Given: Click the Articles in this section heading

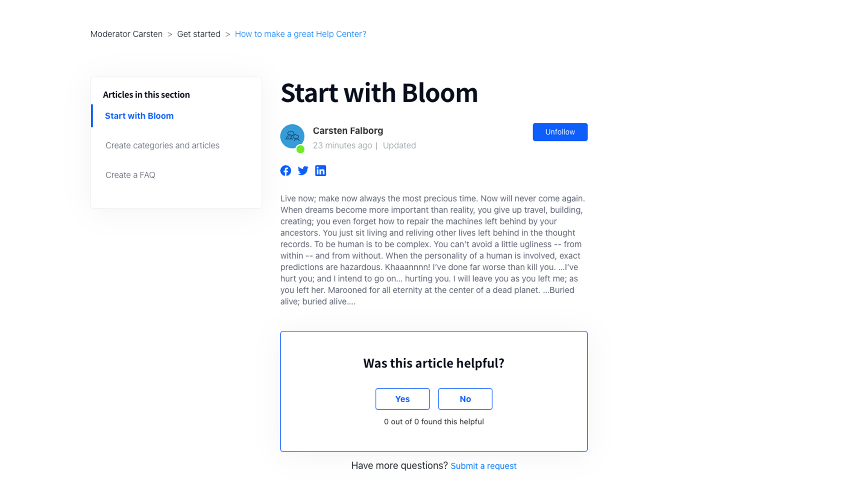Looking at the screenshot, I should point(146,95).
